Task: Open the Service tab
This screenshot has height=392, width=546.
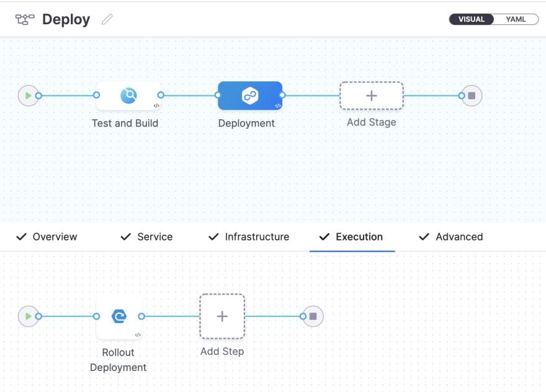Action: pos(146,237)
